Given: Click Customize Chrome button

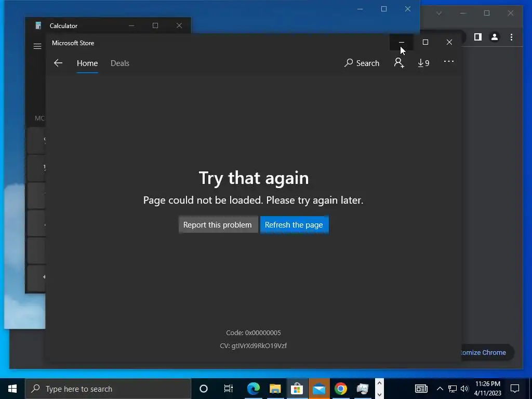Looking at the screenshot, I should pos(487,353).
